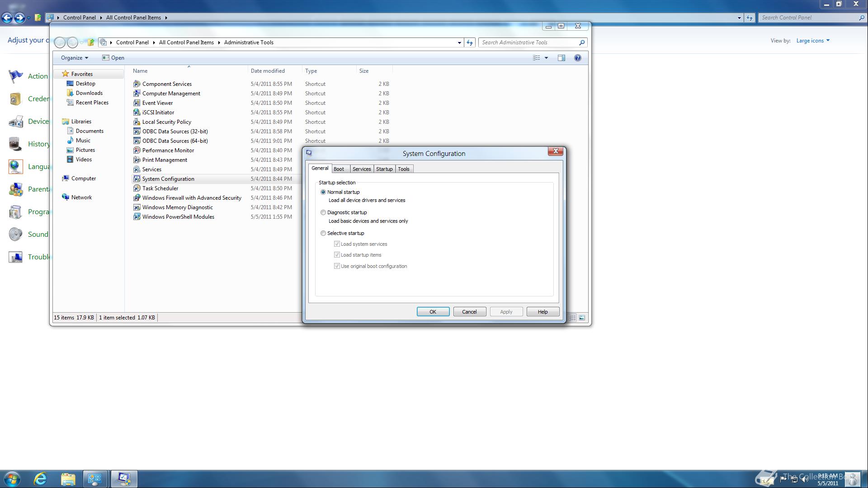Click the Downloads folder in Favorites

(x=89, y=93)
